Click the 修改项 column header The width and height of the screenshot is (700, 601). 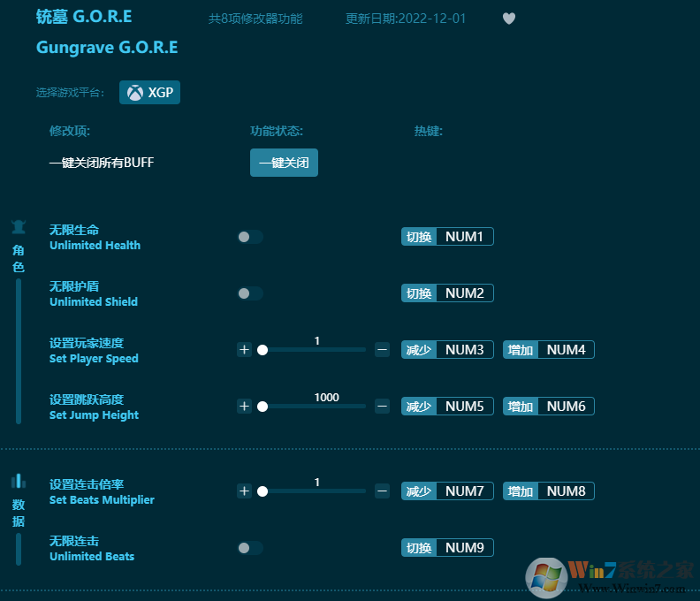click(70, 131)
